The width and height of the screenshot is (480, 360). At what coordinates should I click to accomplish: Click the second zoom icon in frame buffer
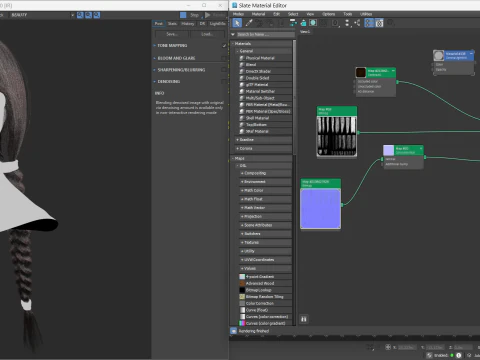[88, 15]
